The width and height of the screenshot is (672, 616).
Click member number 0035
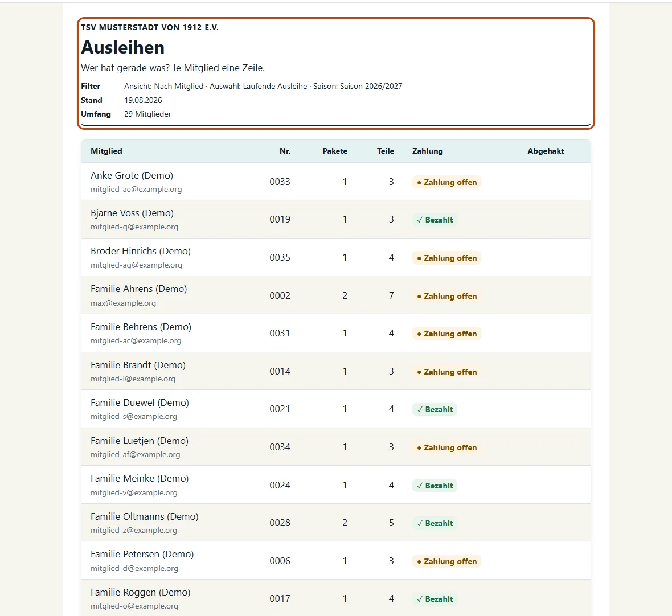(280, 257)
